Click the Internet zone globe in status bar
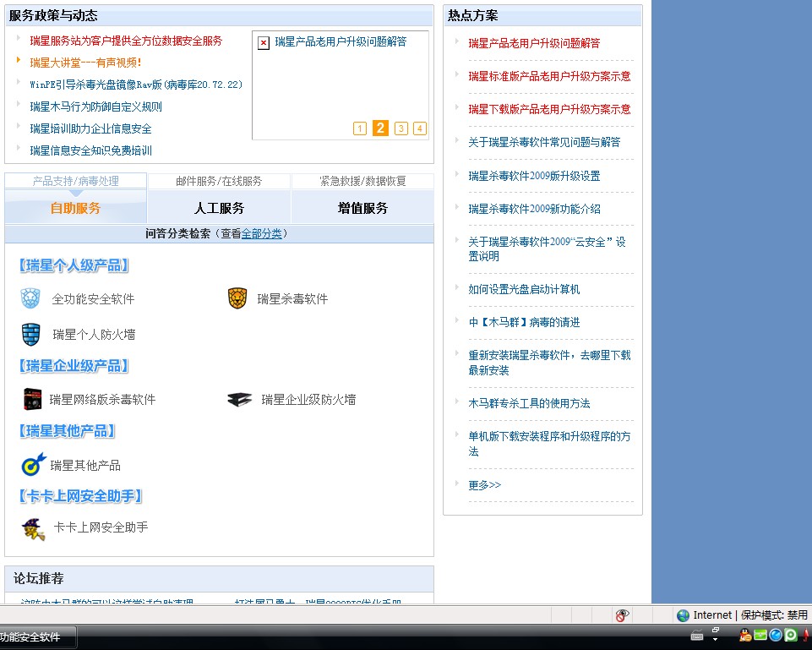 (683, 615)
